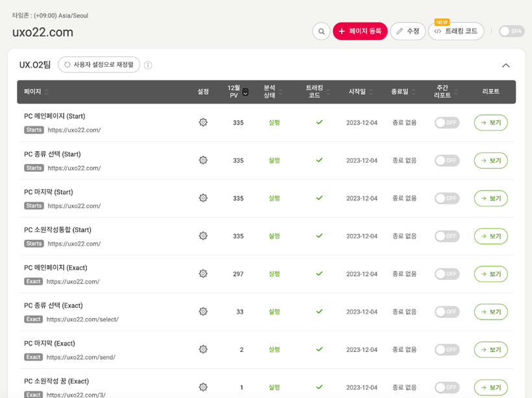Click 실행 status for PC 마지막 (Start)
Image resolution: width=532 pixels, height=398 pixels.
(x=274, y=198)
